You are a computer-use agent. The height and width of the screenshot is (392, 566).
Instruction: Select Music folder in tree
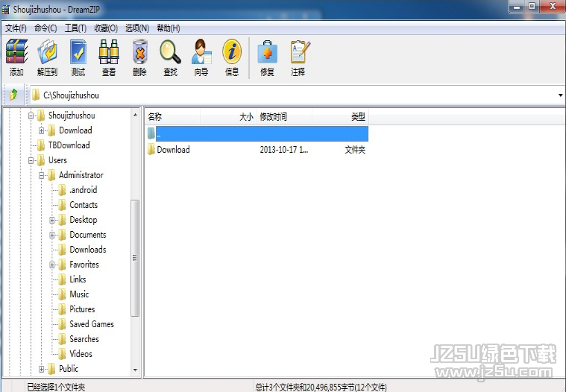click(x=79, y=294)
